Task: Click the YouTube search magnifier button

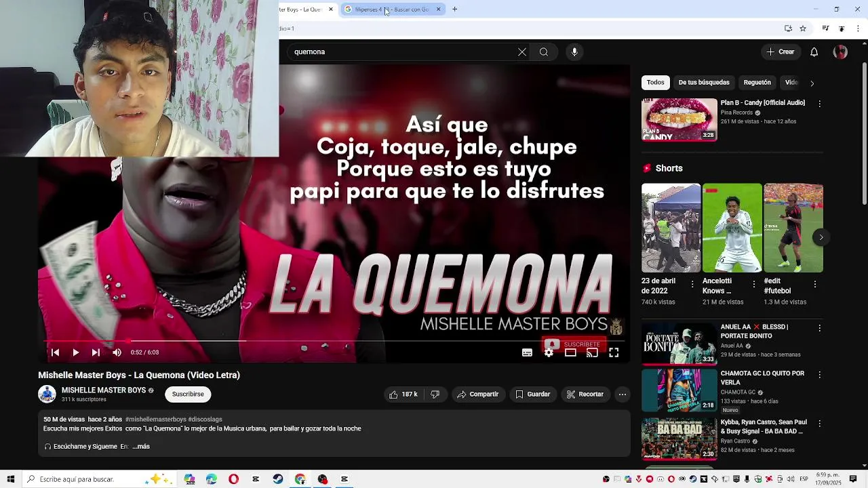Action: coord(544,52)
